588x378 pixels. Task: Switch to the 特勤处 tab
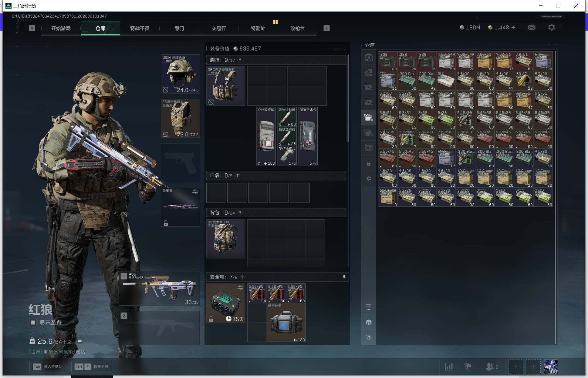[x=258, y=28]
